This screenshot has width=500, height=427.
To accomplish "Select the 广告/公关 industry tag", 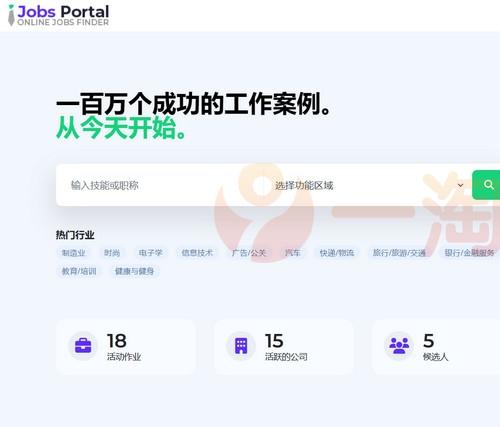I will 249,253.
